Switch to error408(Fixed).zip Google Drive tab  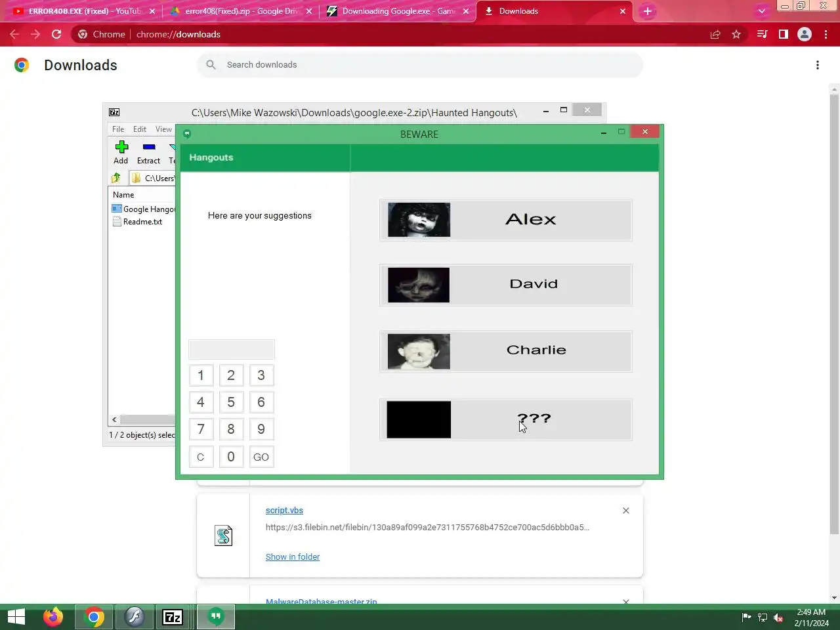point(240,11)
